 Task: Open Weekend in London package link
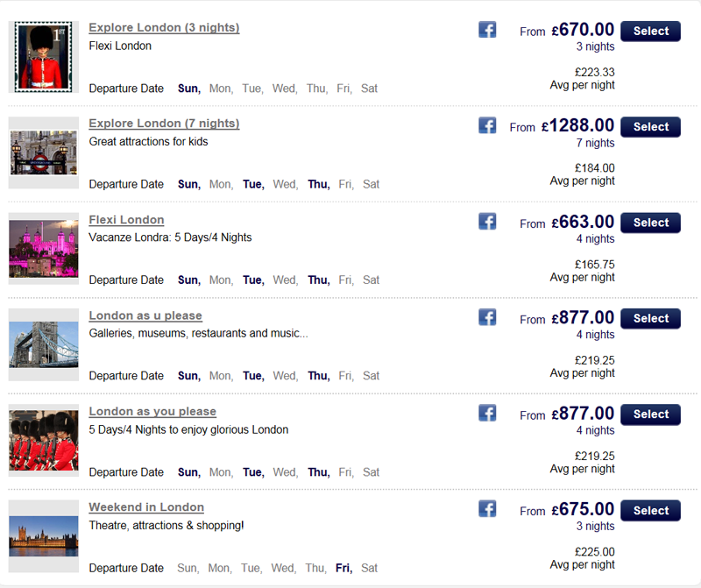click(146, 507)
